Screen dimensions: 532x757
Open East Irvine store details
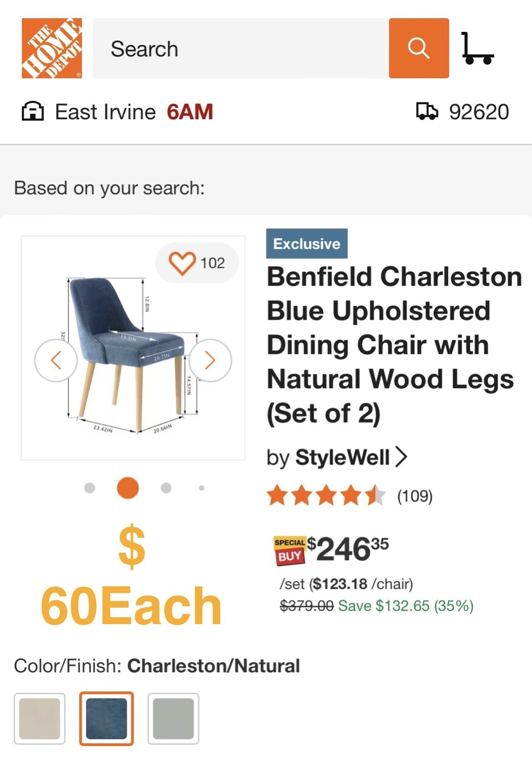click(x=105, y=112)
